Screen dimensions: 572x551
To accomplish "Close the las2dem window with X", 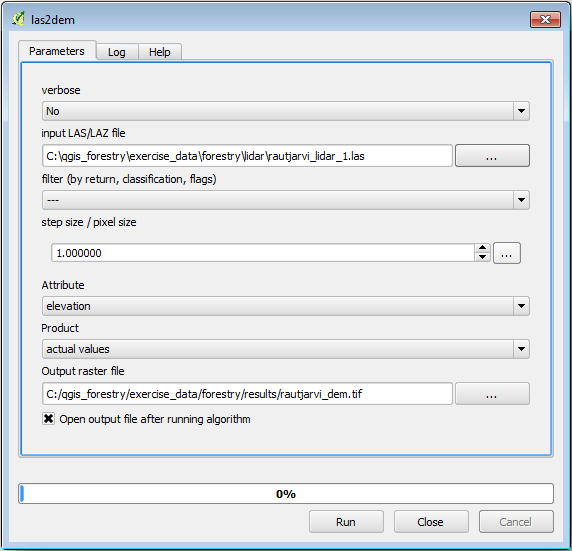I will tap(545, 19).
